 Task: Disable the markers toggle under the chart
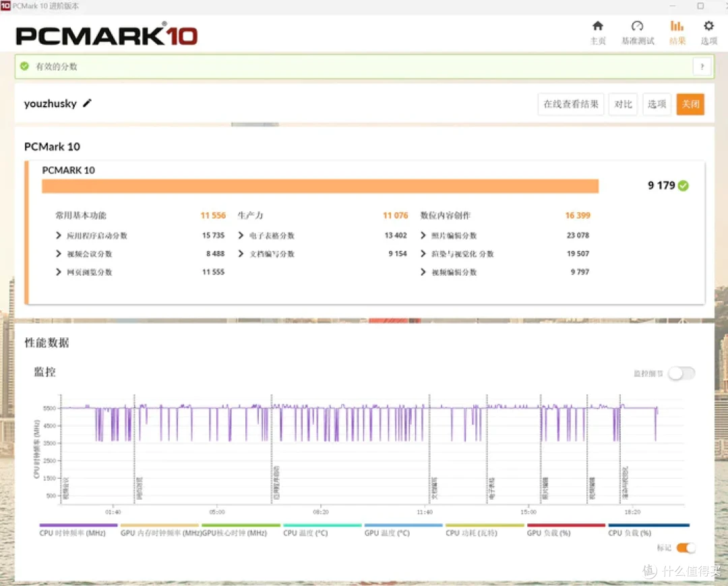686,548
